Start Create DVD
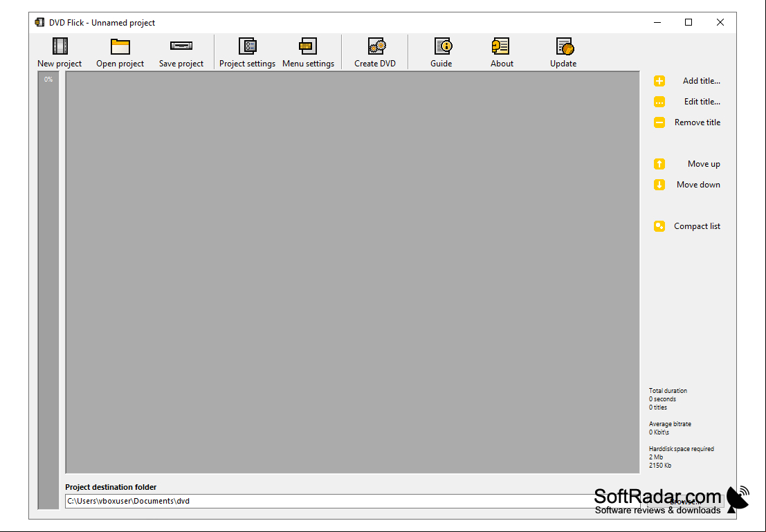The width and height of the screenshot is (766, 532). click(x=375, y=53)
